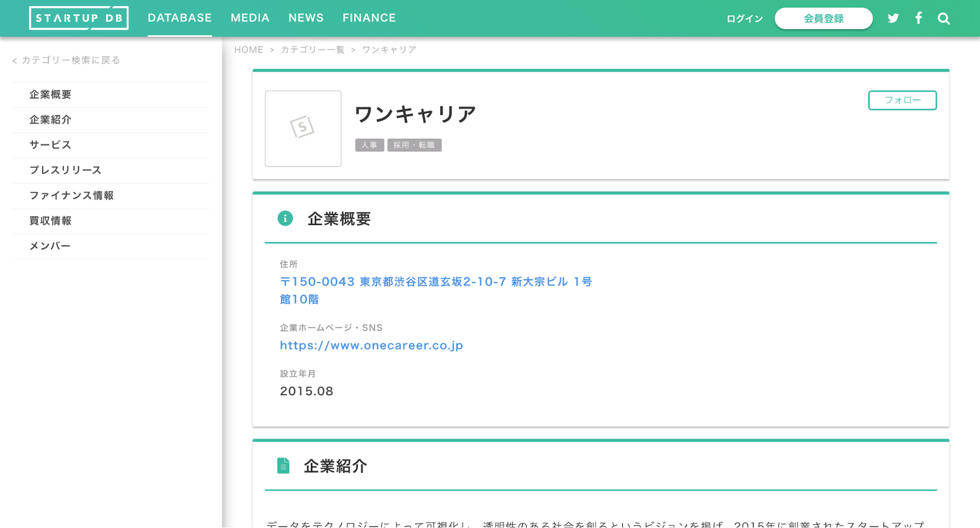The height and width of the screenshot is (528, 980).
Task: Click the 会員登録 button
Action: [x=824, y=19]
